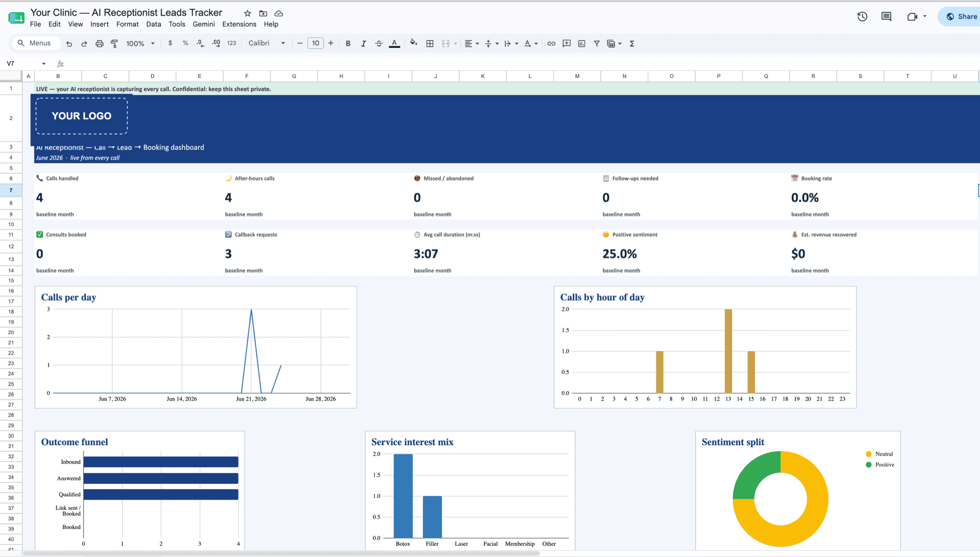Image resolution: width=980 pixels, height=557 pixels.
Task: Click the horizontal scrollbar
Action: pos(282,553)
